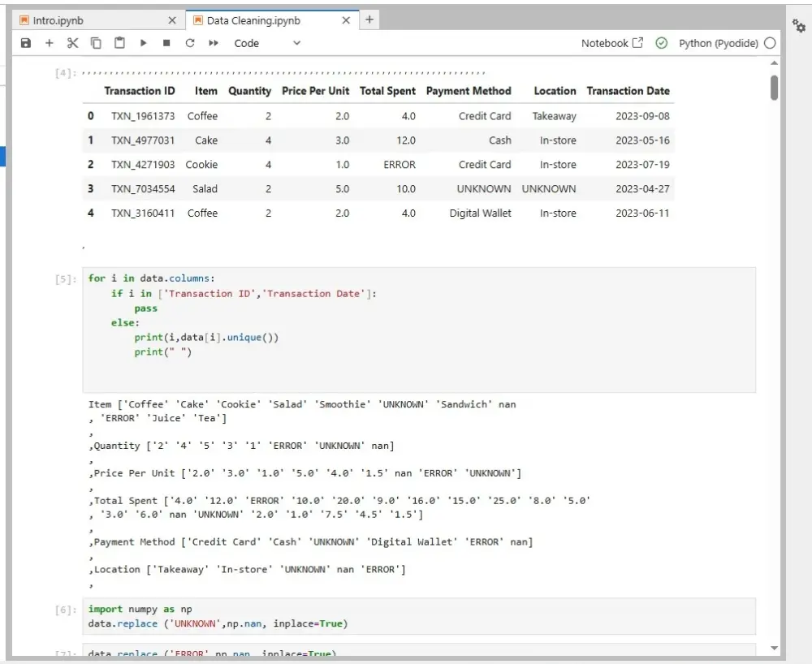Switch kernel via Python (Pyodide) label
The height and width of the screenshot is (664, 812).
(x=719, y=43)
